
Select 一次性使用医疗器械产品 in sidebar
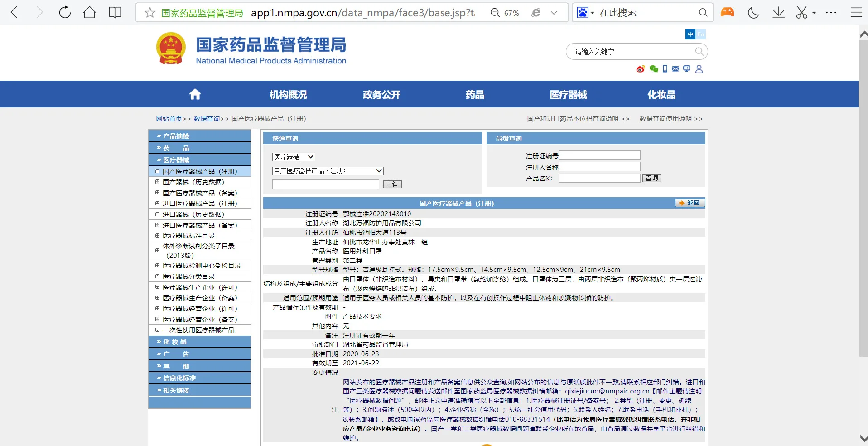198,330
